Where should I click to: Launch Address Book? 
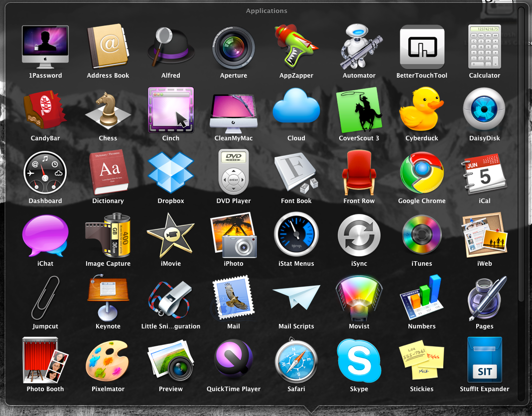pos(108,46)
